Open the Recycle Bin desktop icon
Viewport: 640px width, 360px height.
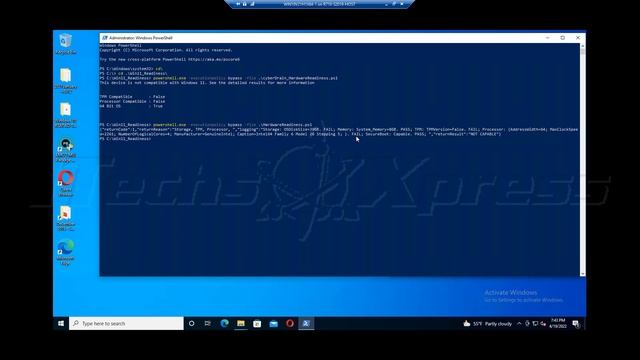click(65, 44)
